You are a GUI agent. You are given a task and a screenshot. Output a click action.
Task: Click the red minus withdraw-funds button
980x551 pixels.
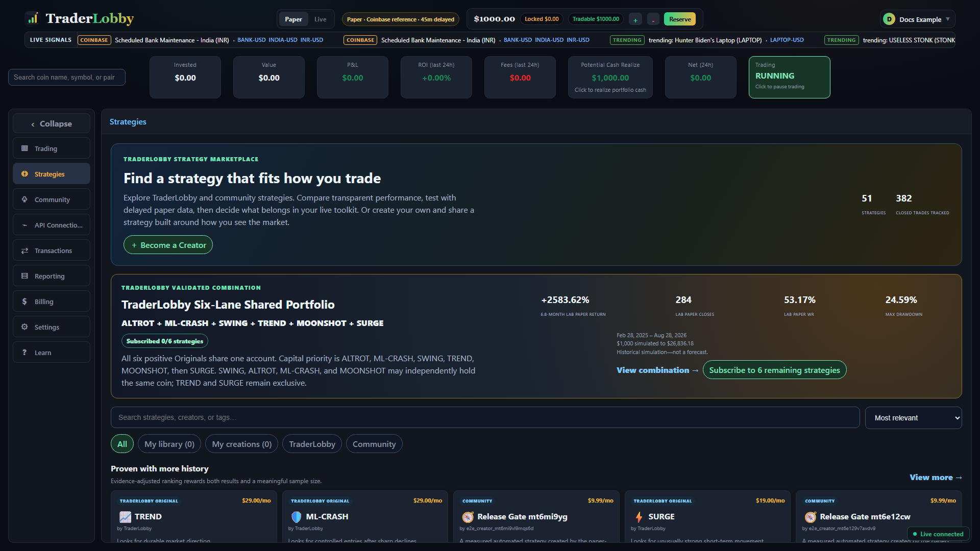653,19
